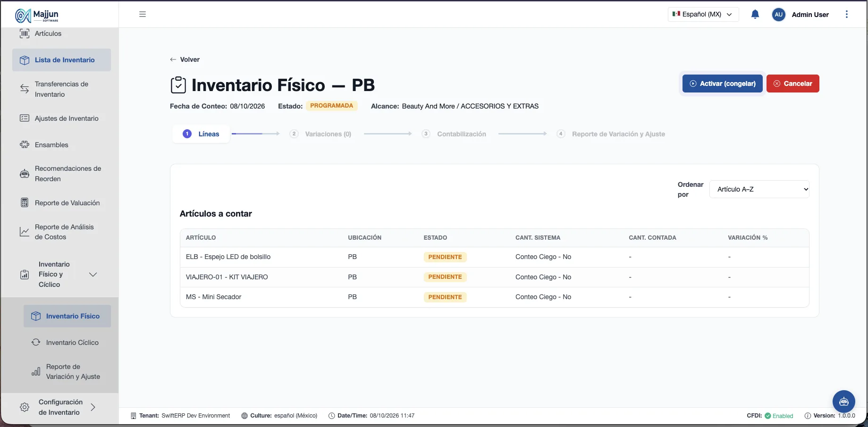Collapse the Inventario Físico y Cíclico section
The width and height of the screenshot is (868, 427).
(93, 274)
